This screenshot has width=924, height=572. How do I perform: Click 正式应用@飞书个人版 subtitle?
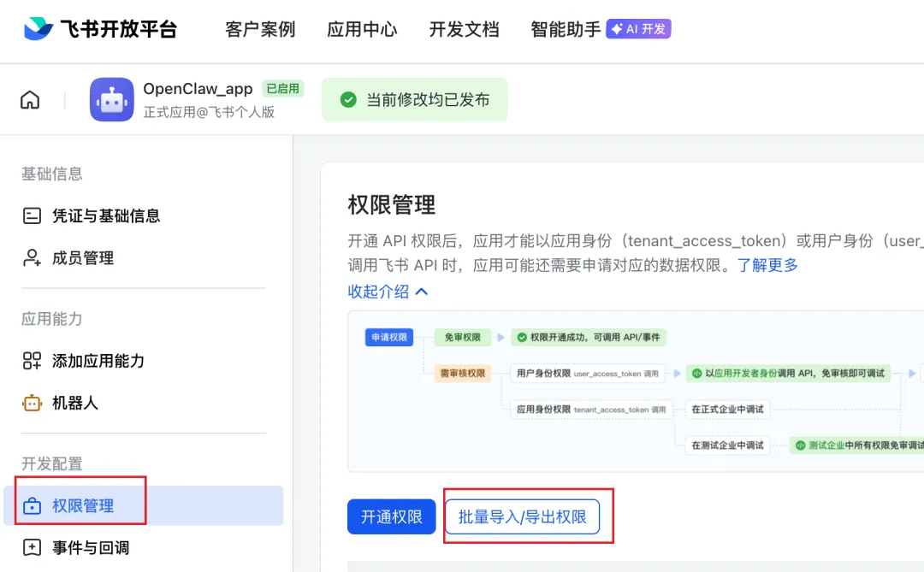pos(210,112)
